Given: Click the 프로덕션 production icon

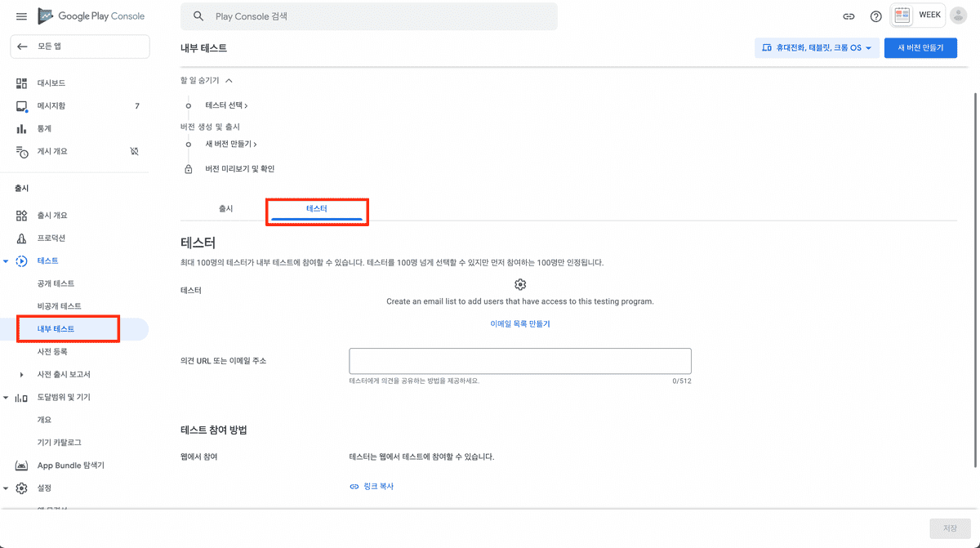Looking at the screenshot, I should [x=22, y=238].
